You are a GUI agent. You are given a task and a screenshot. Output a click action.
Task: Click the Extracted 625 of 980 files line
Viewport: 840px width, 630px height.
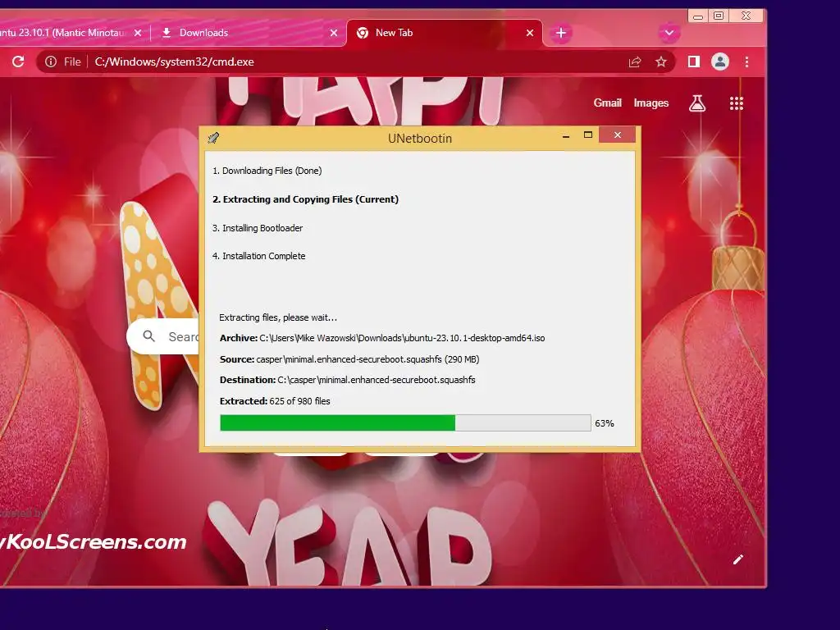(x=275, y=401)
